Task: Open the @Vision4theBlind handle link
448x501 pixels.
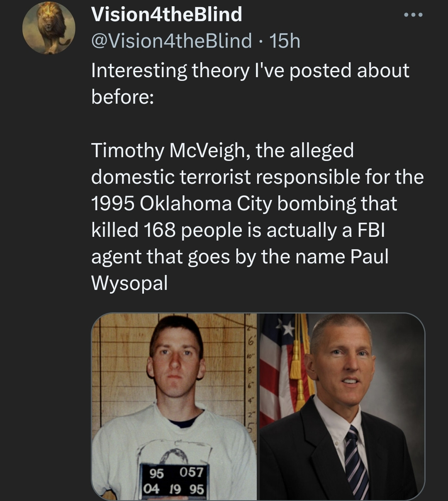Action: click(171, 41)
